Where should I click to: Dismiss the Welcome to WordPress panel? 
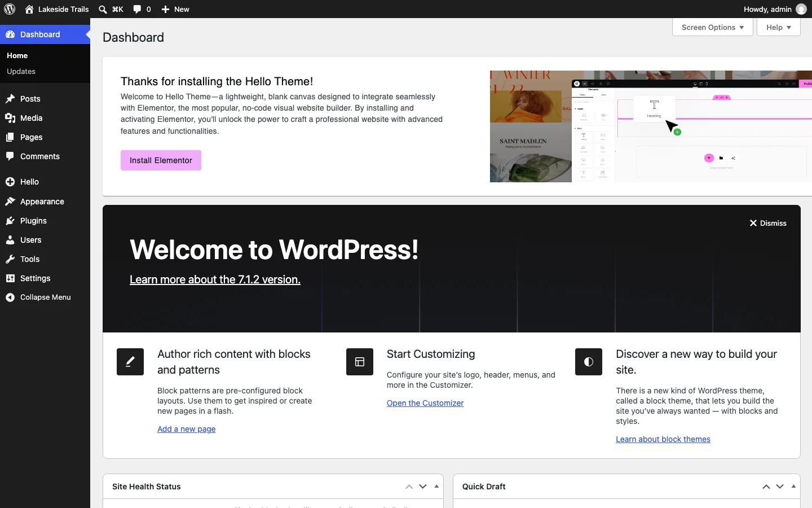tap(767, 223)
